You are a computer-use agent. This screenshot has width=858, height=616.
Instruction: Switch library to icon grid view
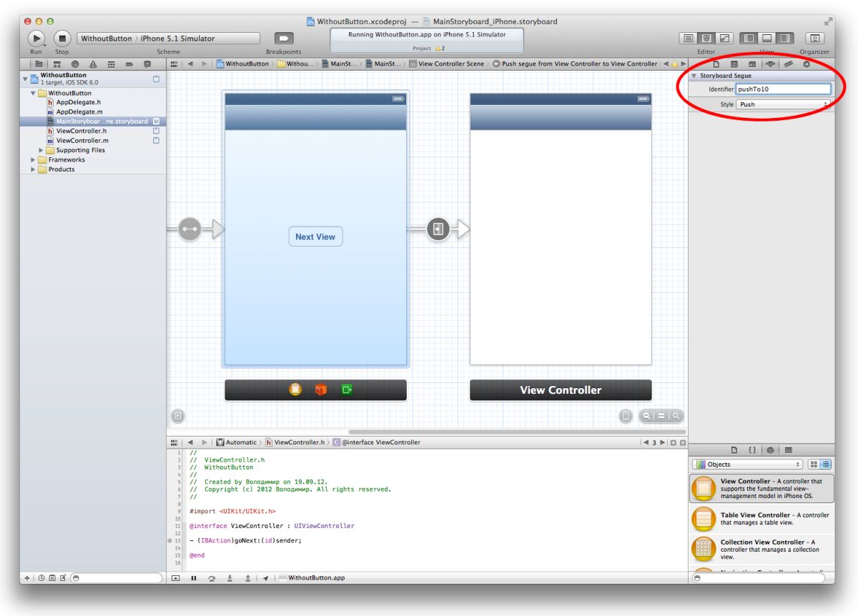coord(814,465)
